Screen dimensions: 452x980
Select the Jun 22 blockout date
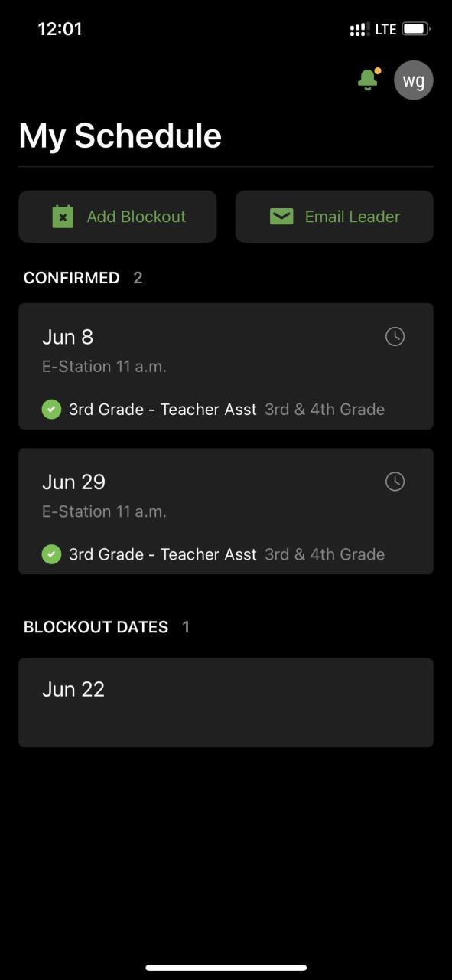point(226,702)
